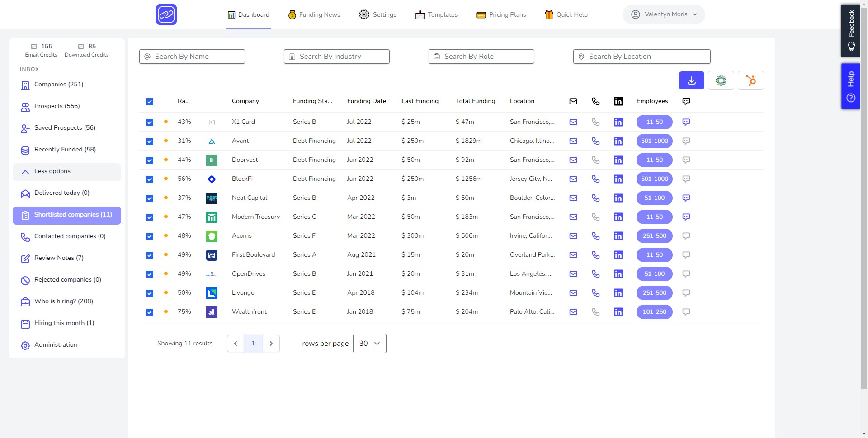Open Hiring this month (1)
Screen dimensions: 868x438
pyautogui.click(x=67, y=324)
